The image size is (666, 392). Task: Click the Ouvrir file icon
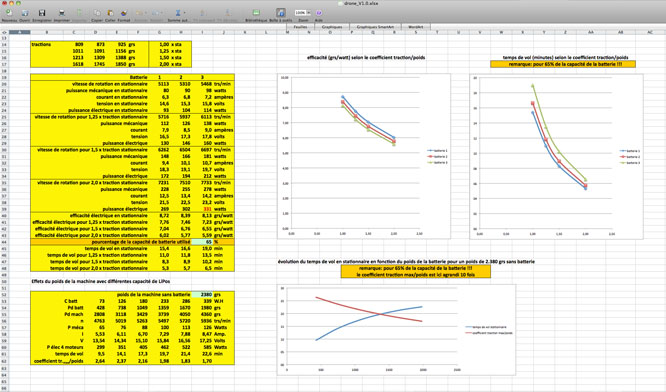(x=25, y=13)
